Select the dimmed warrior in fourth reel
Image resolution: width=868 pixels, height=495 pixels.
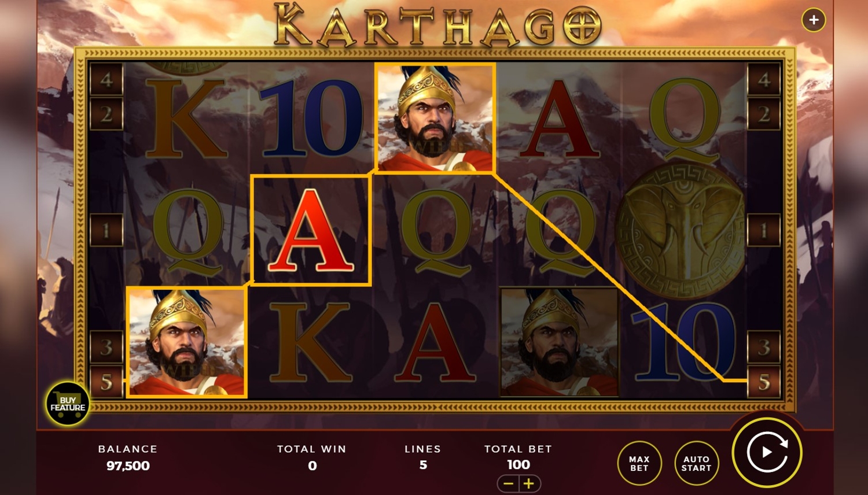pyautogui.click(x=559, y=342)
